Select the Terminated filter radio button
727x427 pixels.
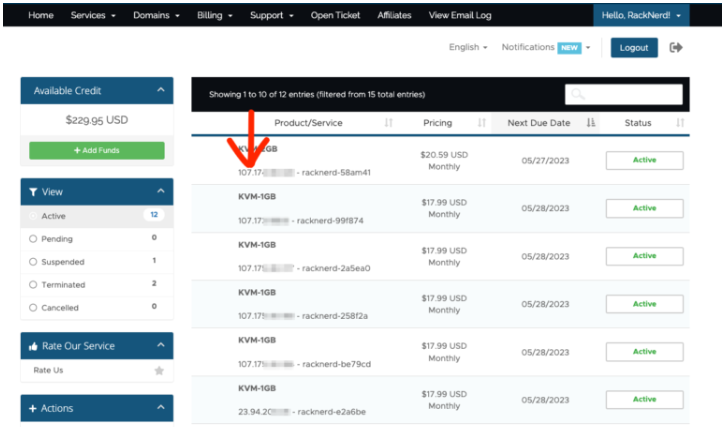(33, 285)
